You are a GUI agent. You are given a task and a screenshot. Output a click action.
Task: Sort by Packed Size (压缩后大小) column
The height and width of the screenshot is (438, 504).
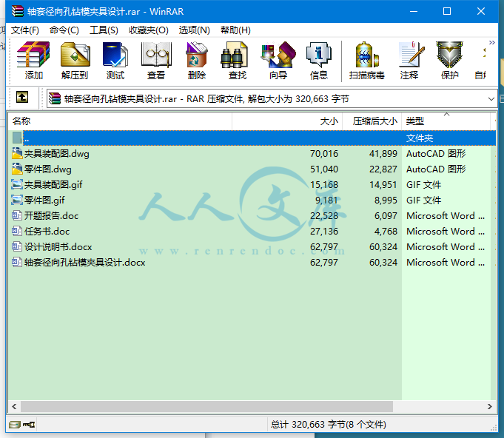[x=372, y=121]
